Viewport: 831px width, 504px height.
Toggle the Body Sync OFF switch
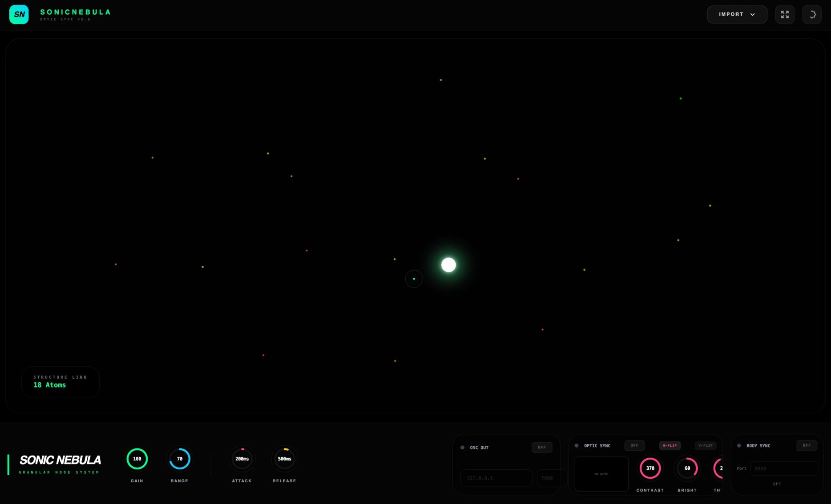807,445
